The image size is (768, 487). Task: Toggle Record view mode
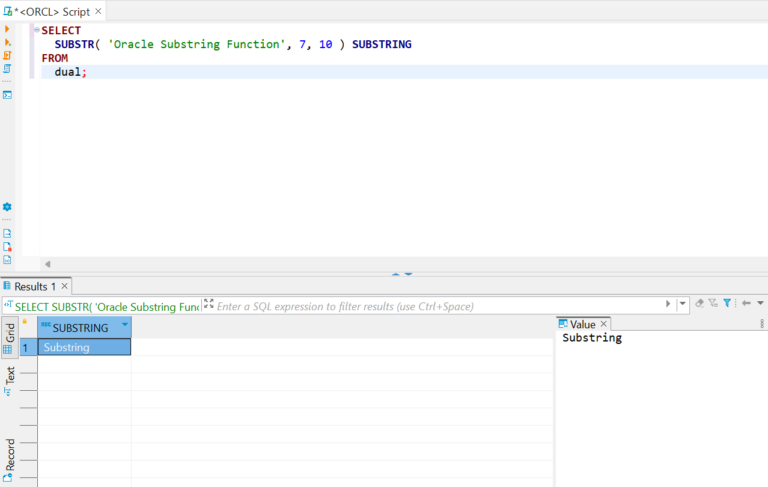[x=9, y=460]
